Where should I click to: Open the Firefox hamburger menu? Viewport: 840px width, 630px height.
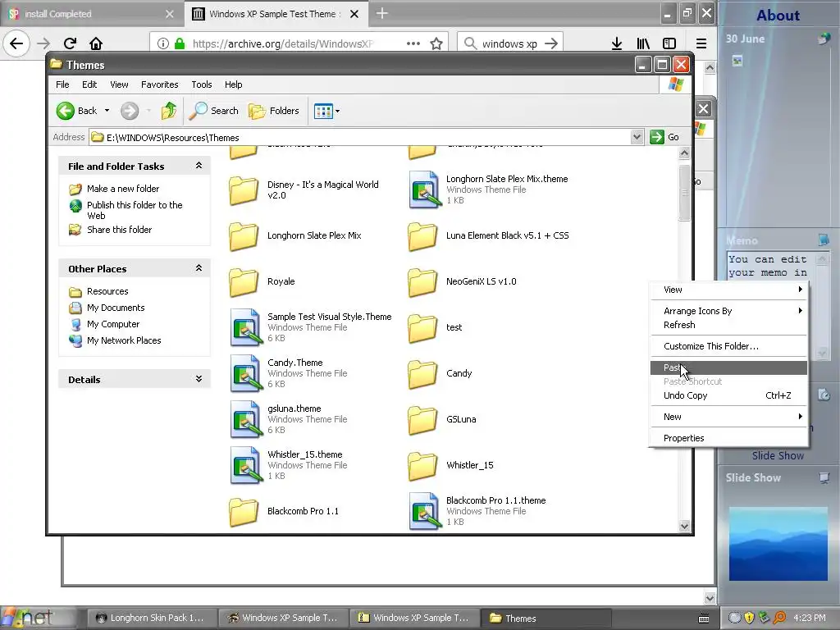(701, 43)
